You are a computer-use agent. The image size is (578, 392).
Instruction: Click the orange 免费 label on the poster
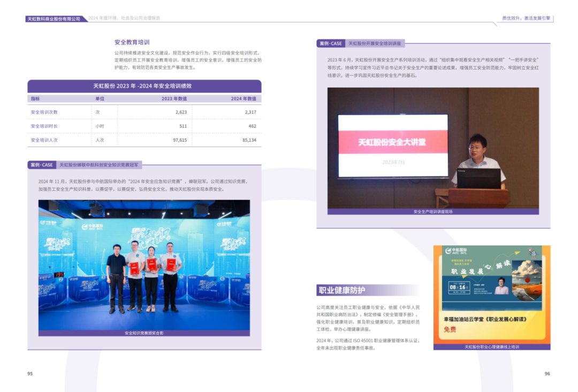tap(450, 329)
